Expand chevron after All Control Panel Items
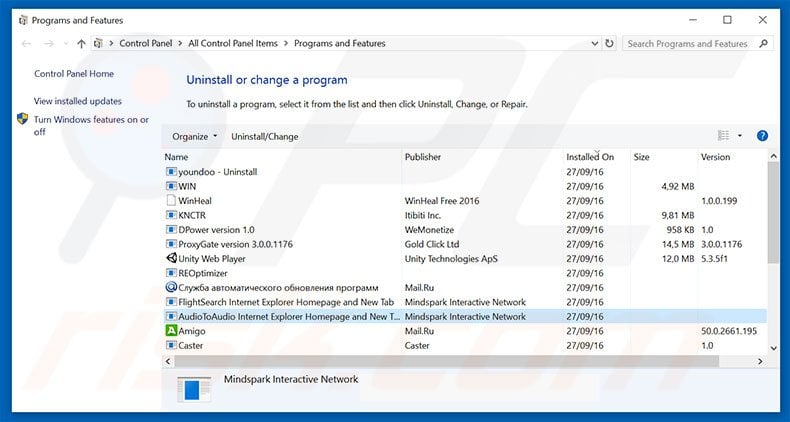 pos(286,44)
